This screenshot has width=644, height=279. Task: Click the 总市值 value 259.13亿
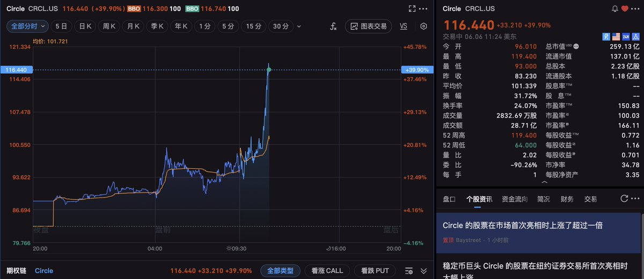click(624, 47)
